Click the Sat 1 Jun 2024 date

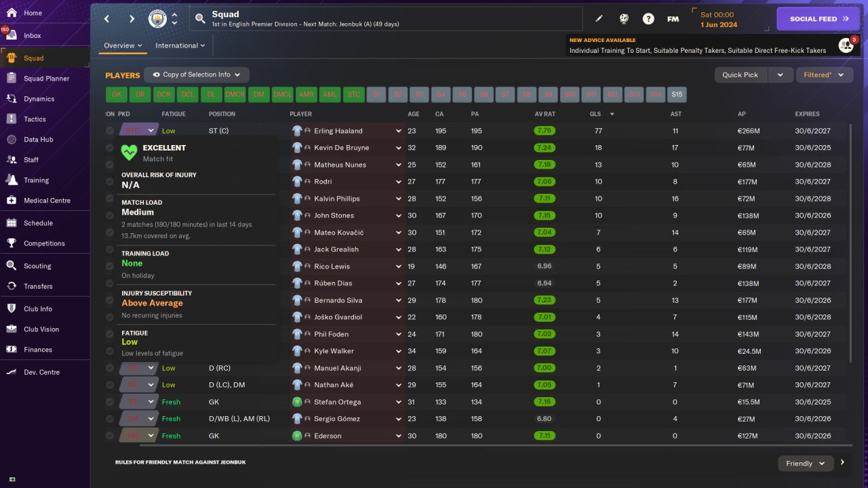click(719, 19)
